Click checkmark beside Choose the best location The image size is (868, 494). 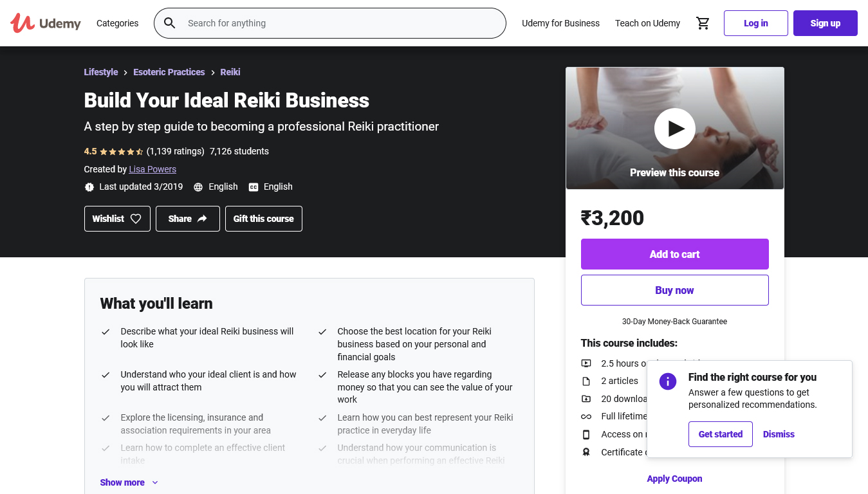click(x=322, y=332)
